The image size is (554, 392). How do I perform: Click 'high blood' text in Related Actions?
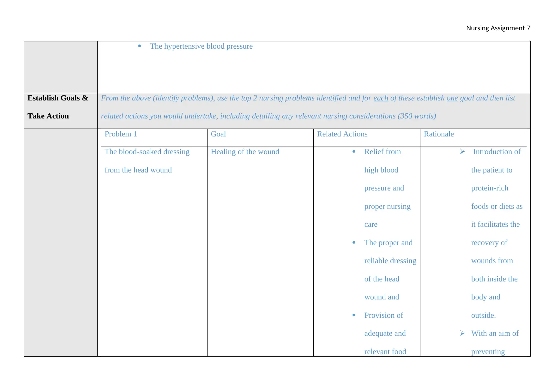coord(381,170)
